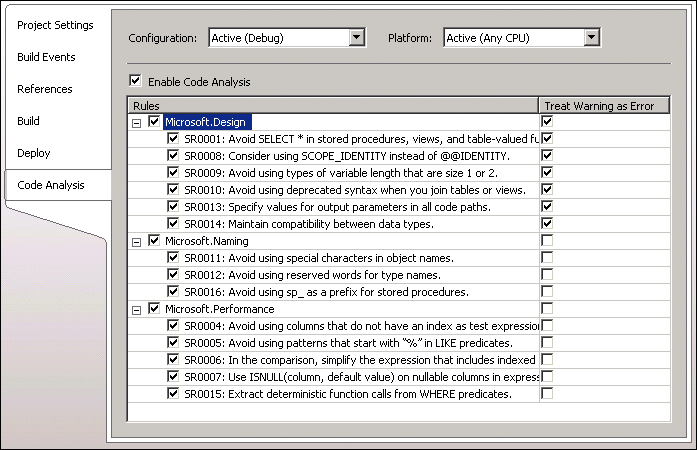Viewport: 697px width, 450px height.
Task: Open the Platform dropdown arrow
Action: [591, 38]
